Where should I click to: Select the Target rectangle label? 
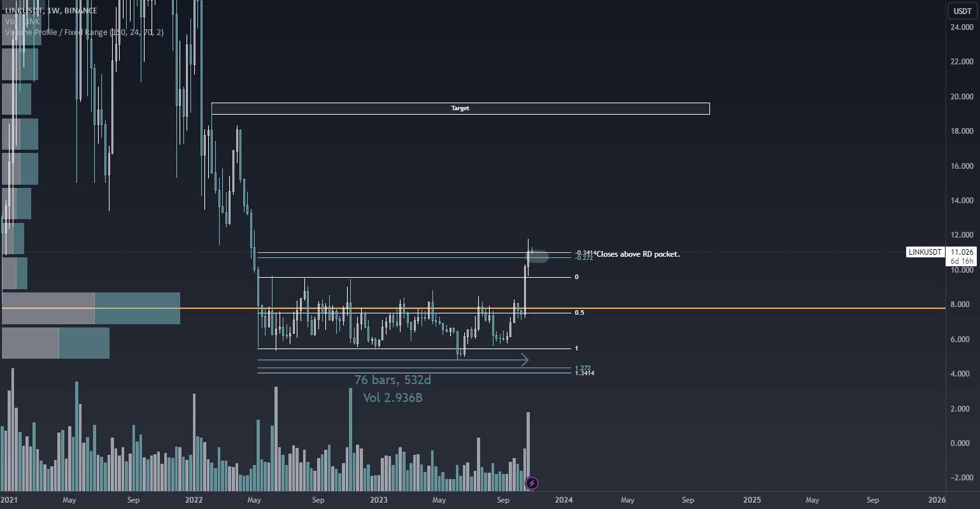460,108
